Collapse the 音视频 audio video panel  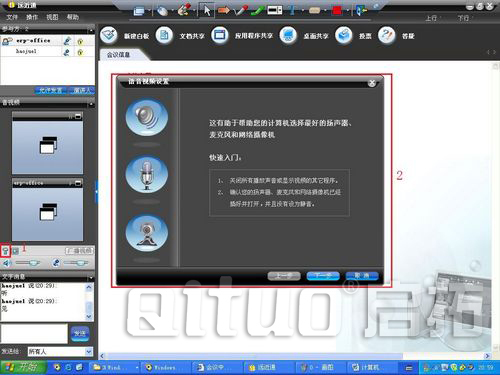point(91,104)
